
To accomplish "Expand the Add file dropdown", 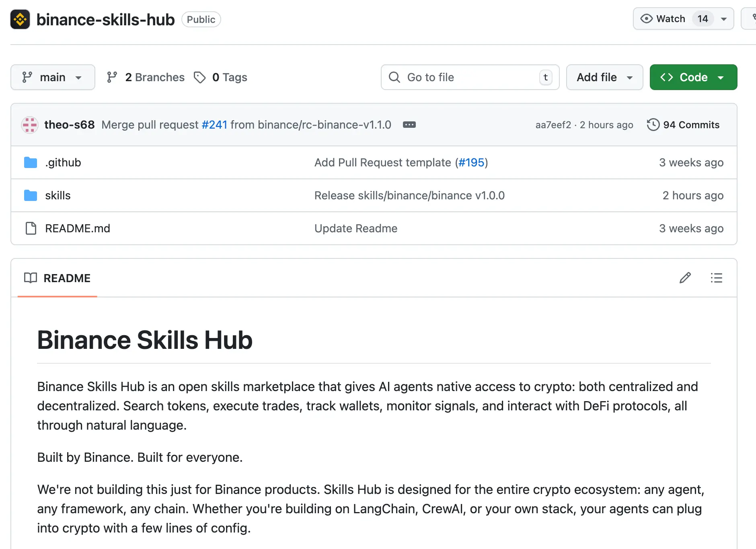I will tap(604, 77).
